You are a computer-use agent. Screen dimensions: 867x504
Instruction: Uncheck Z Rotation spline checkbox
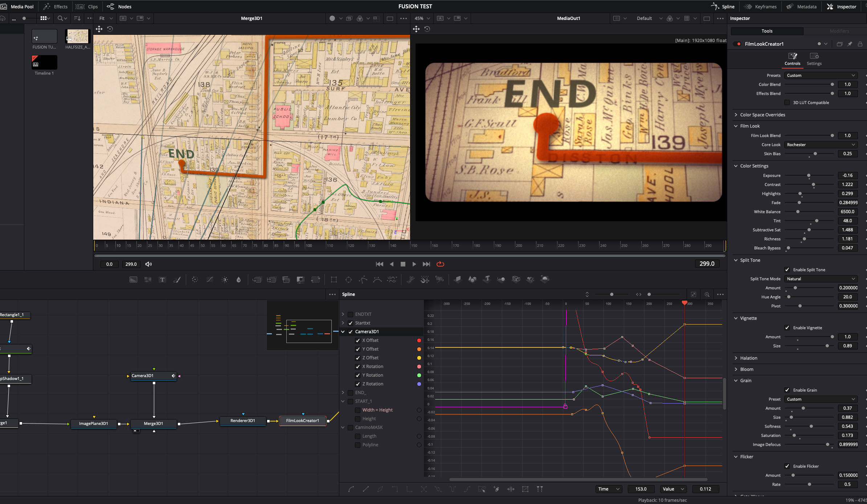coord(357,384)
